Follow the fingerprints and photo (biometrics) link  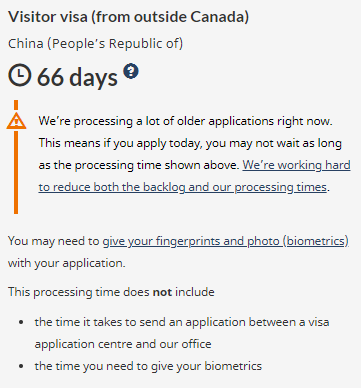pos(225,241)
